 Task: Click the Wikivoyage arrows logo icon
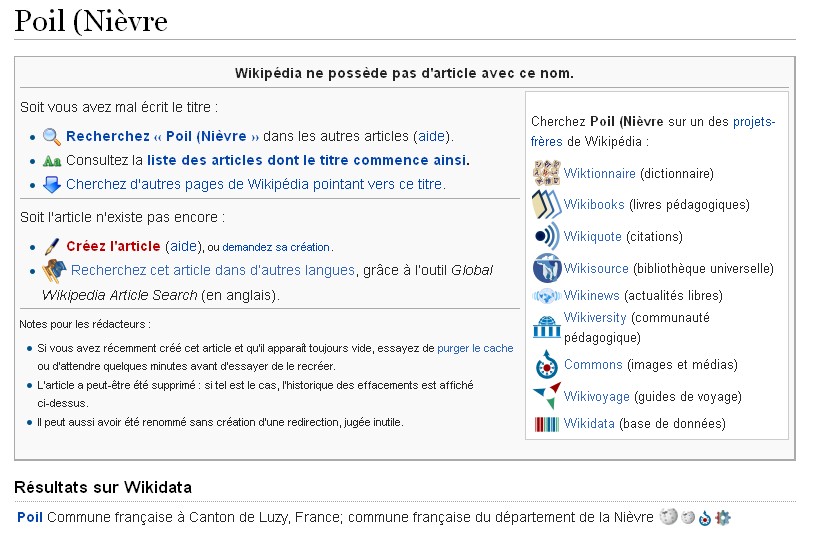point(546,396)
